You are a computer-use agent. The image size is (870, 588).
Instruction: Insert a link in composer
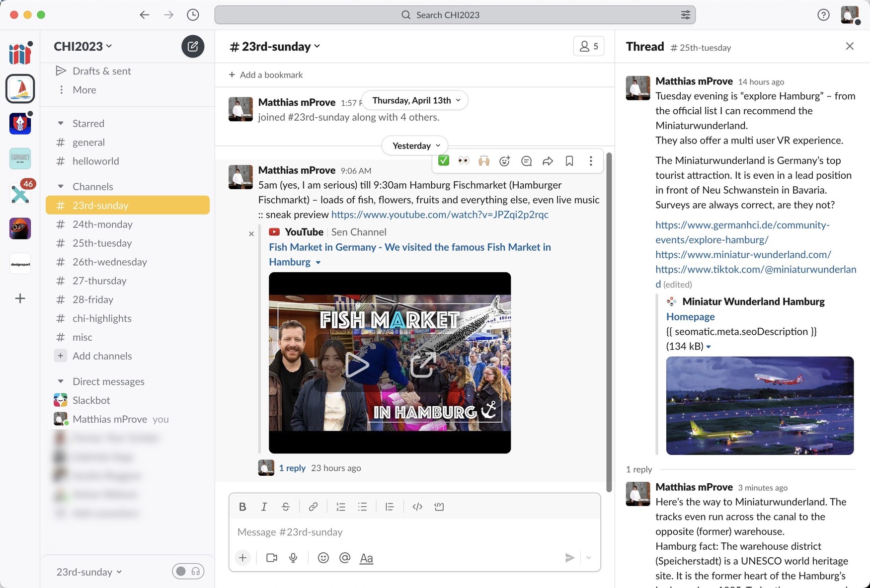pyautogui.click(x=313, y=507)
